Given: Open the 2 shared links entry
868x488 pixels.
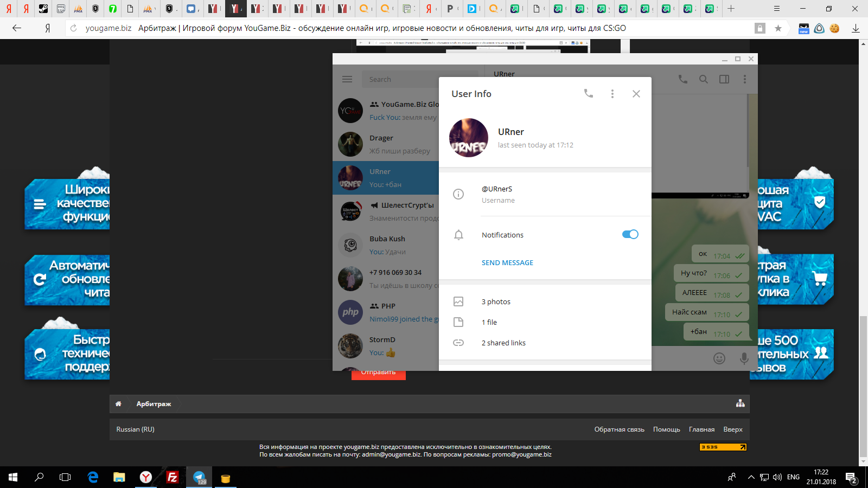Looking at the screenshot, I should tap(503, 343).
